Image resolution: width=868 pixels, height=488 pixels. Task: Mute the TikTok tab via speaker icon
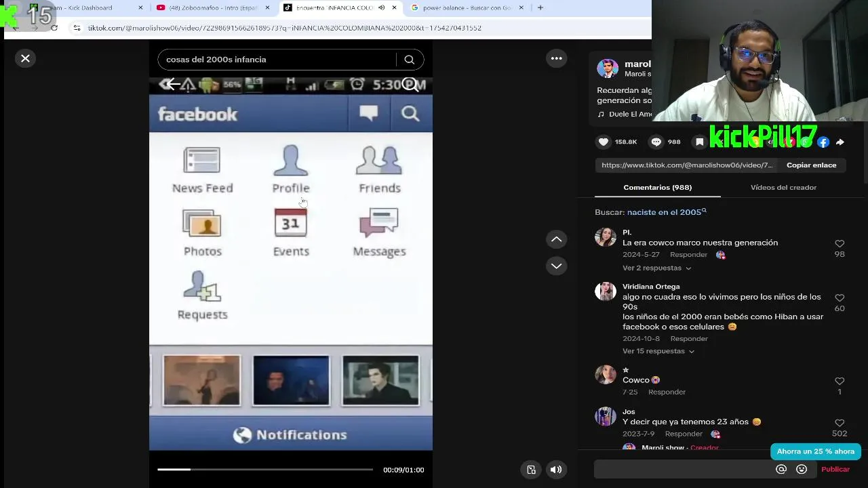(381, 7)
